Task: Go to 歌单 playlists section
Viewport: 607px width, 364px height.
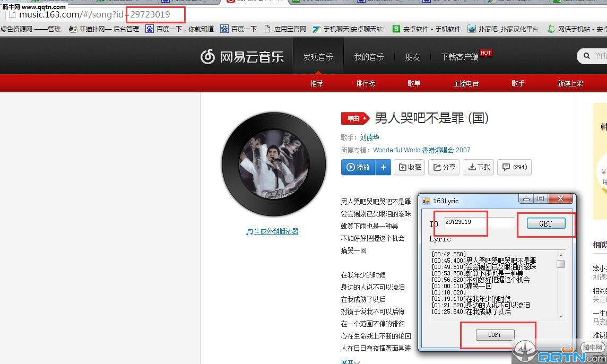Action: pos(414,83)
